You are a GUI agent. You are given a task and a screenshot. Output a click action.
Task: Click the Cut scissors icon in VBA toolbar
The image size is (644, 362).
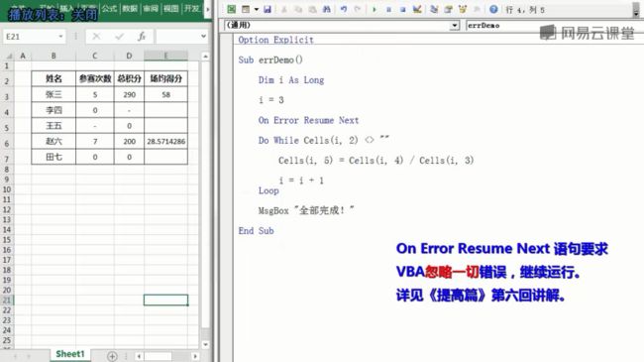pyautogui.click(x=283, y=9)
